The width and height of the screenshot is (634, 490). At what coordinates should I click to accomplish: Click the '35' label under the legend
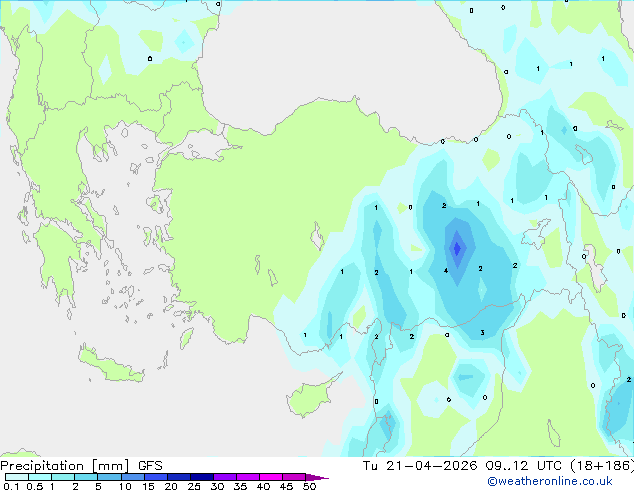240,486
